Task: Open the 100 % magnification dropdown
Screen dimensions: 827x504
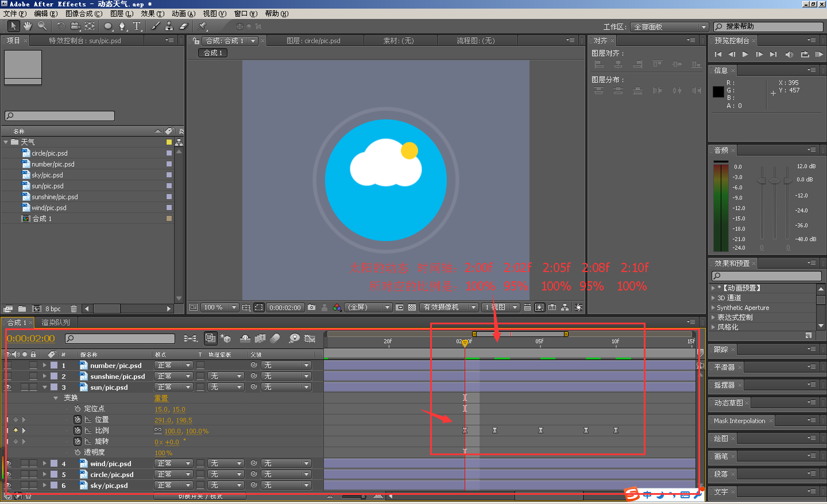Action: 219,308
